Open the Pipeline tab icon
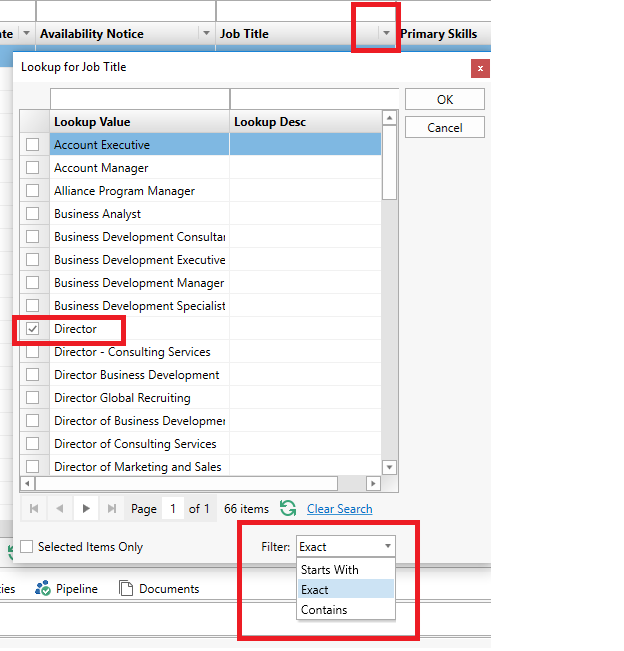Image resolution: width=624 pixels, height=651 pixels. [43, 588]
